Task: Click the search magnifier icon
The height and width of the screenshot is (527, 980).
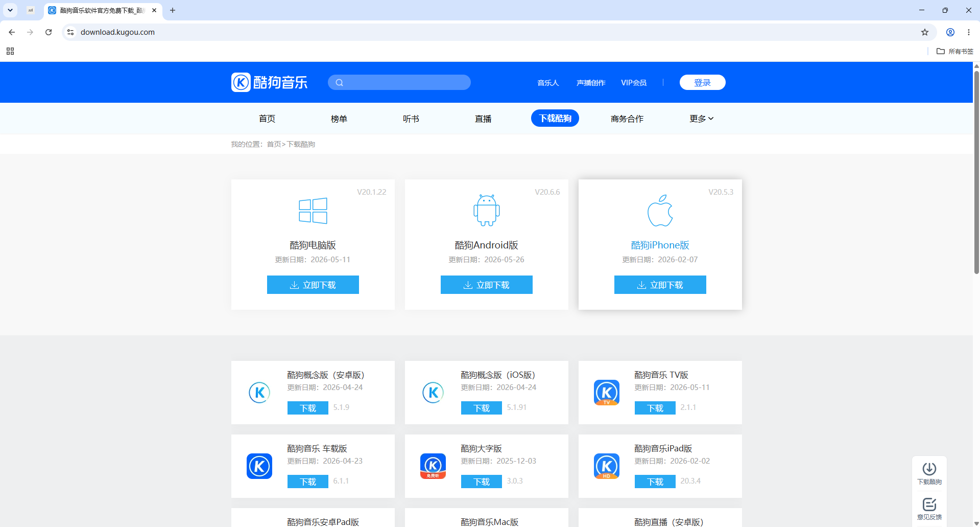Action: pos(339,82)
